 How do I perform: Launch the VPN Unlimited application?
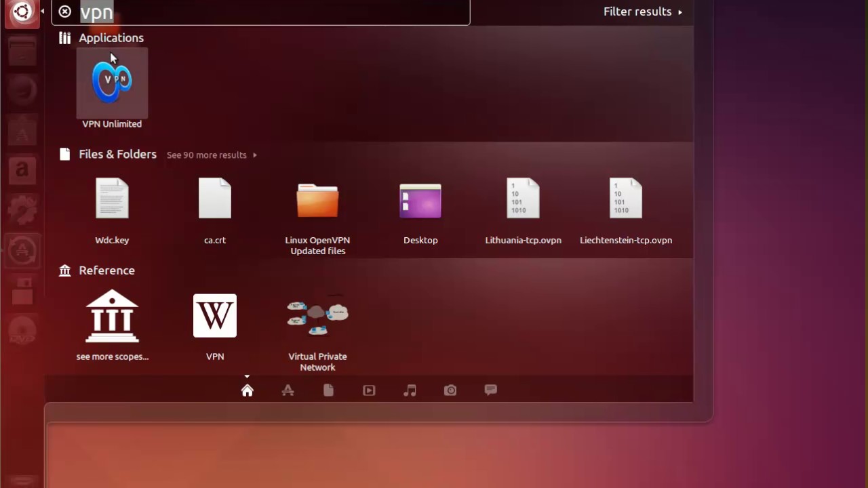click(x=112, y=89)
